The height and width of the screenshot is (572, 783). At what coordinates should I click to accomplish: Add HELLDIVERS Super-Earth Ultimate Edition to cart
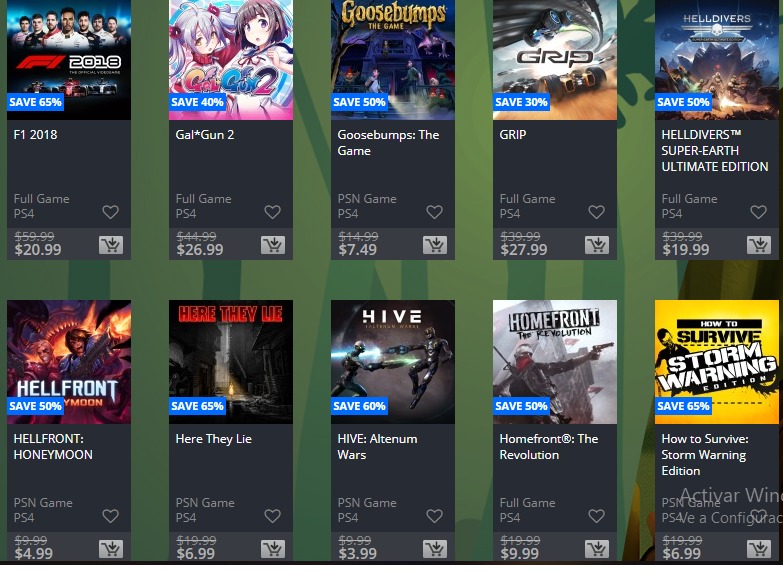(759, 245)
